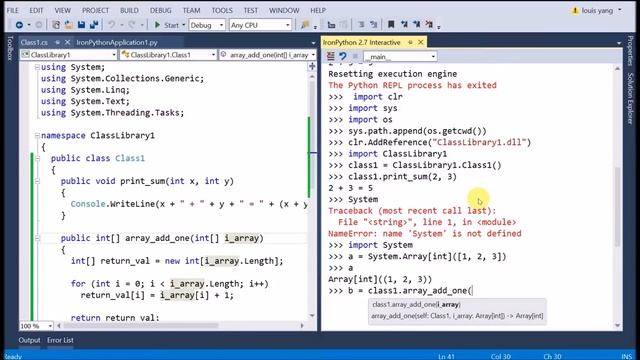Open the editor tab list dropdown arrow
This screenshot has width=640, height=360.
point(313,42)
